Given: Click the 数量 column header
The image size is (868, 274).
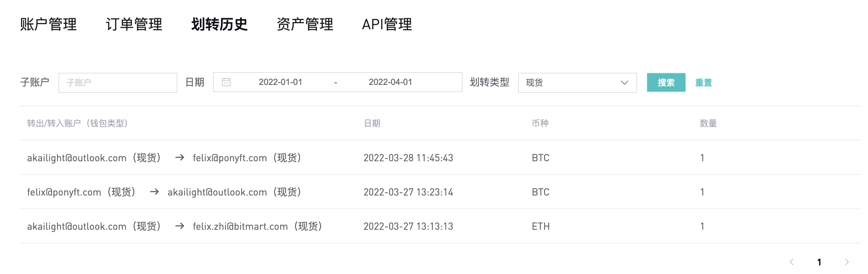Looking at the screenshot, I should coord(708,123).
